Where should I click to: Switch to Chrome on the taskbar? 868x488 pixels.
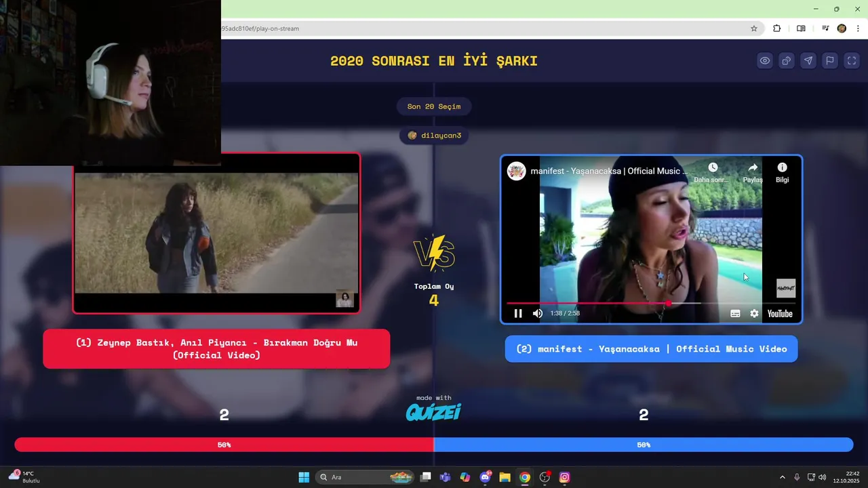(524, 477)
